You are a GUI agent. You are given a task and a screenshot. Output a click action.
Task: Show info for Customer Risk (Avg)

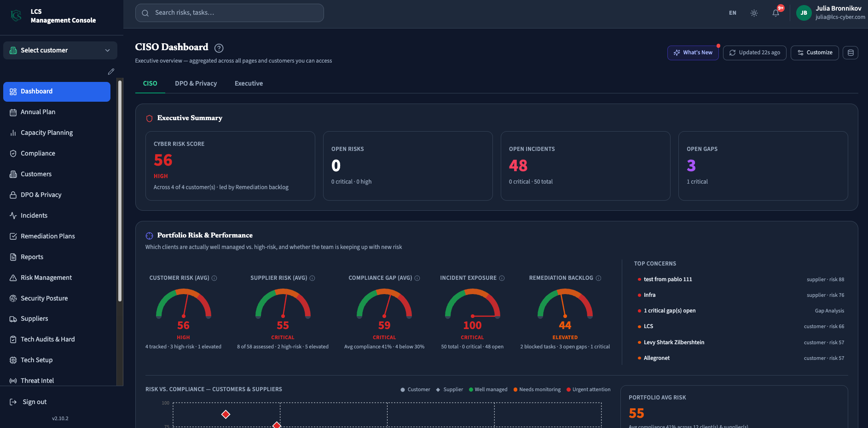pos(214,278)
